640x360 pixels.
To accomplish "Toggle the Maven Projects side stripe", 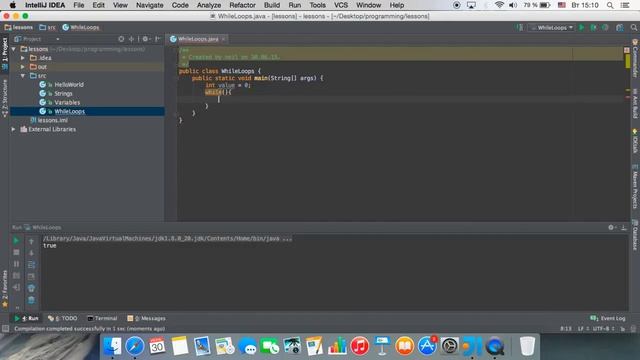I will pyautogui.click(x=635, y=187).
